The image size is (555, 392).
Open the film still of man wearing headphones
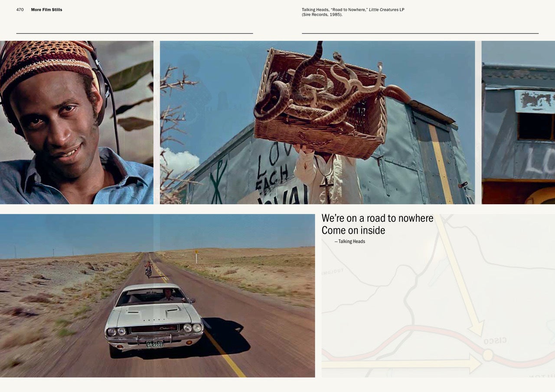tap(77, 122)
